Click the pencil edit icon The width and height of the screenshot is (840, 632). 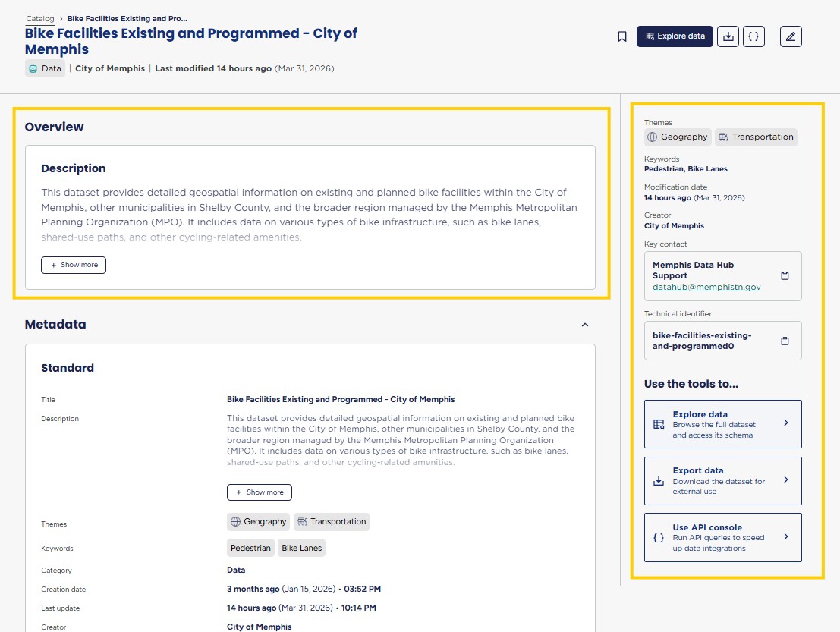(x=791, y=36)
